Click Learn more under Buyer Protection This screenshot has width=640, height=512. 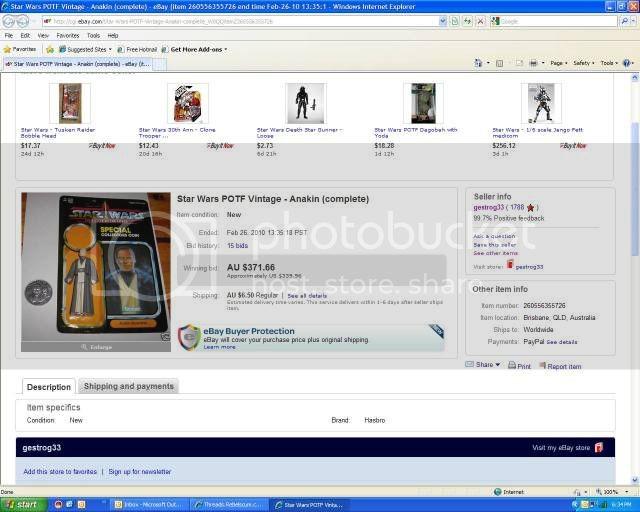(219, 347)
